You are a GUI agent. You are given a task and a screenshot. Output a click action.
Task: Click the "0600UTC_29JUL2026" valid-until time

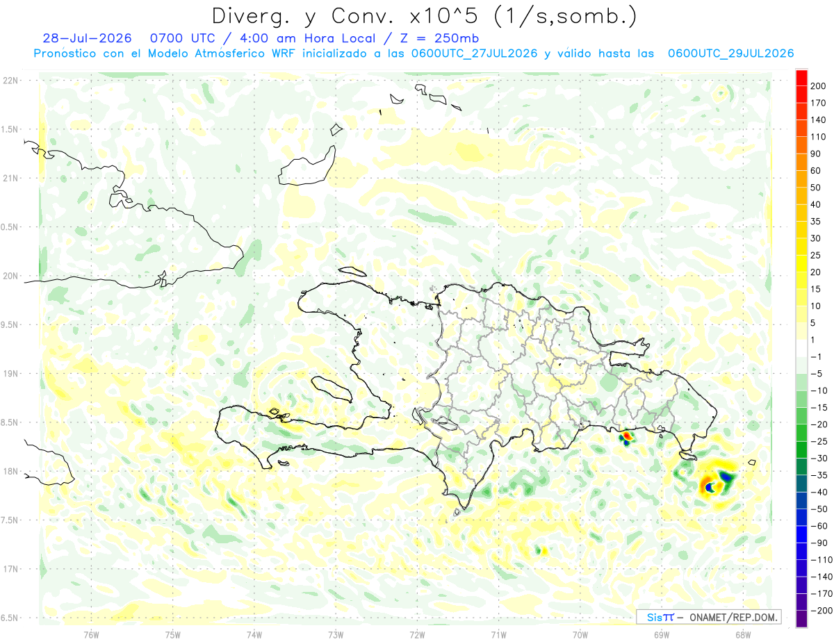[x=731, y=53]
